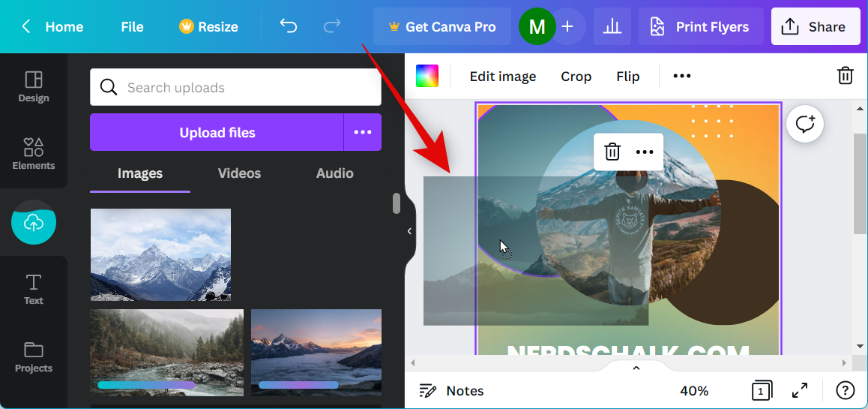Image resolution: width=868 pixels, height=409 pixels.
Task: Open the 40% zoom level control
Action: (694, 390)
